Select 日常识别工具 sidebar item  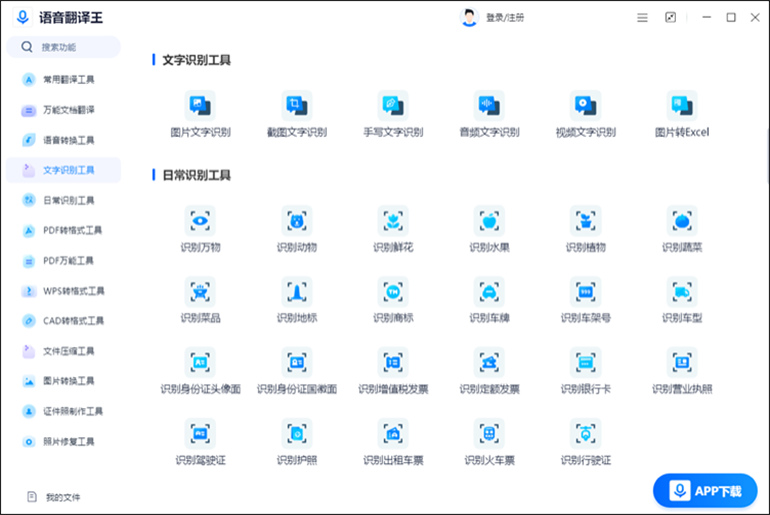point(63,200)
